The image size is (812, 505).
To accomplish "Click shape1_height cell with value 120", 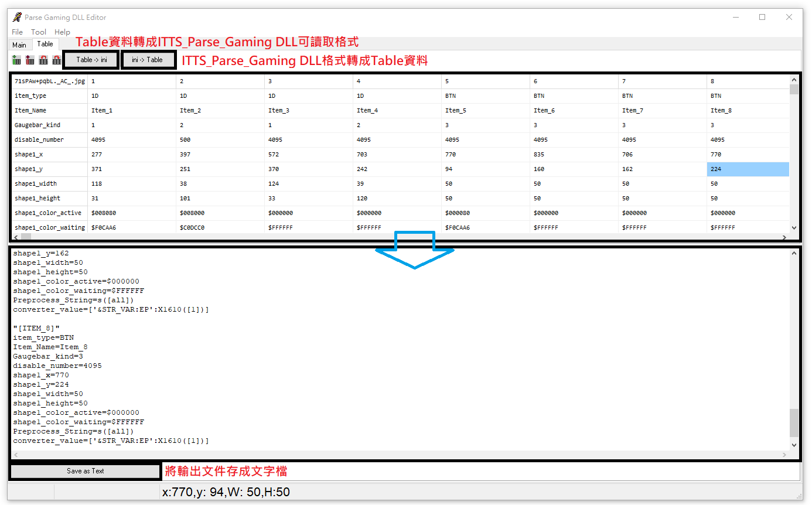I will 398,199.
